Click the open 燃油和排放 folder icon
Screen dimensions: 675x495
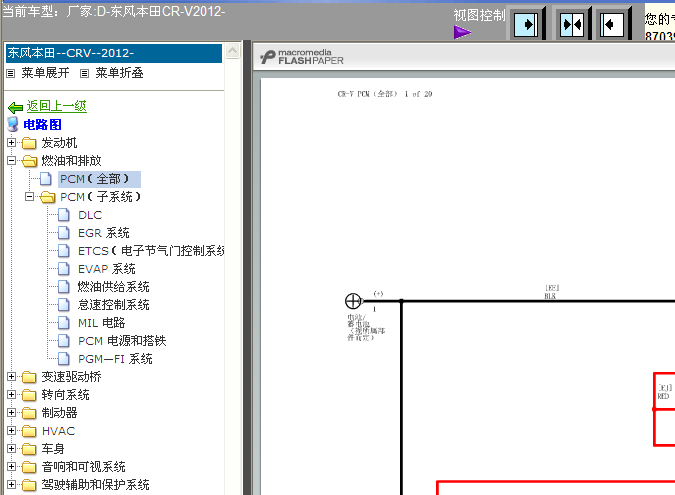(x=29, y=161)
